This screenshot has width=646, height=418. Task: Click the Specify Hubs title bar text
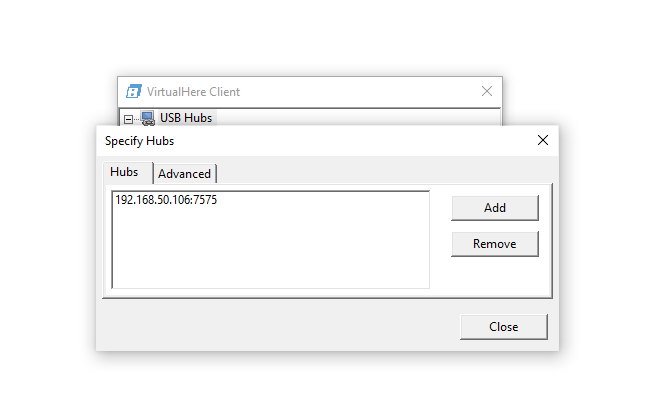(x=139, y=141)
